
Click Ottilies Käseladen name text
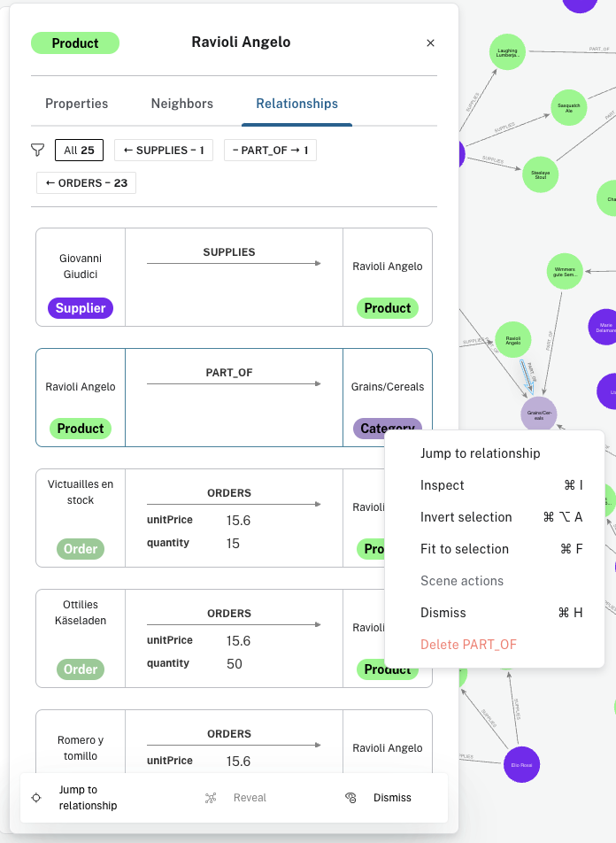coord(81,613)
